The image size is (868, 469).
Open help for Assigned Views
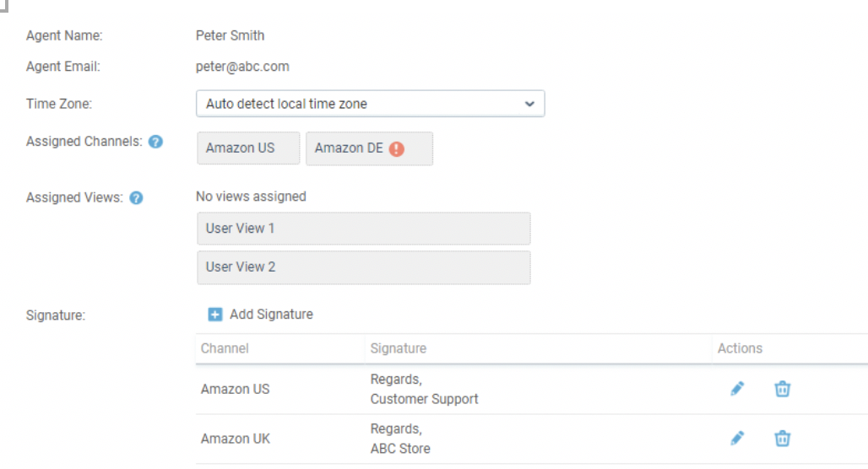pyautogui.click(x=136, y=198)
